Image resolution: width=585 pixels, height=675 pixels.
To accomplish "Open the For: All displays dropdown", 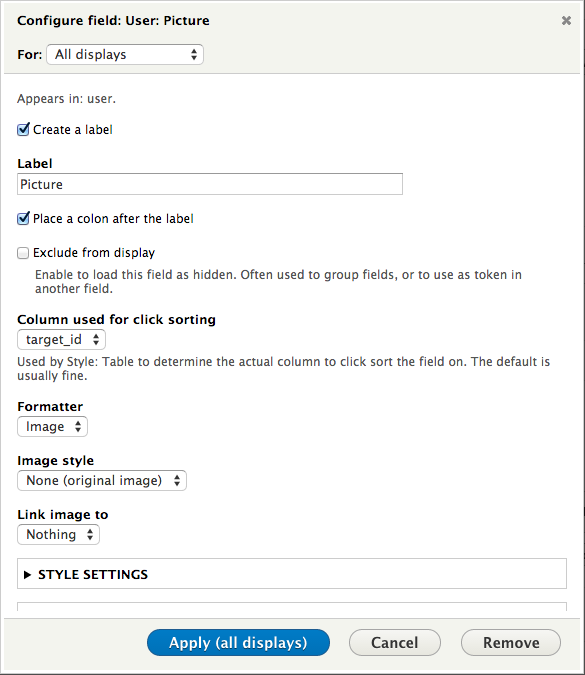I will point(125,54).
